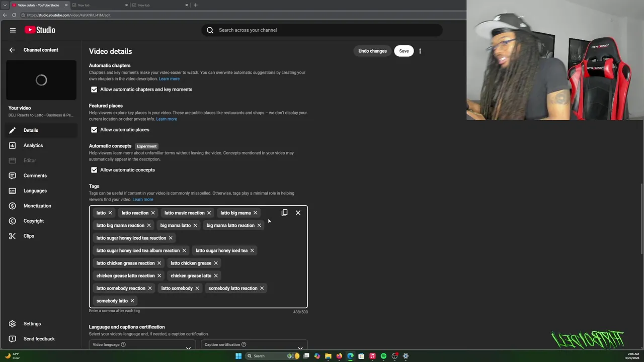
Task: Open Details pencil icon in sidebar
Action: pyautogui.click(x=12, y=130)
